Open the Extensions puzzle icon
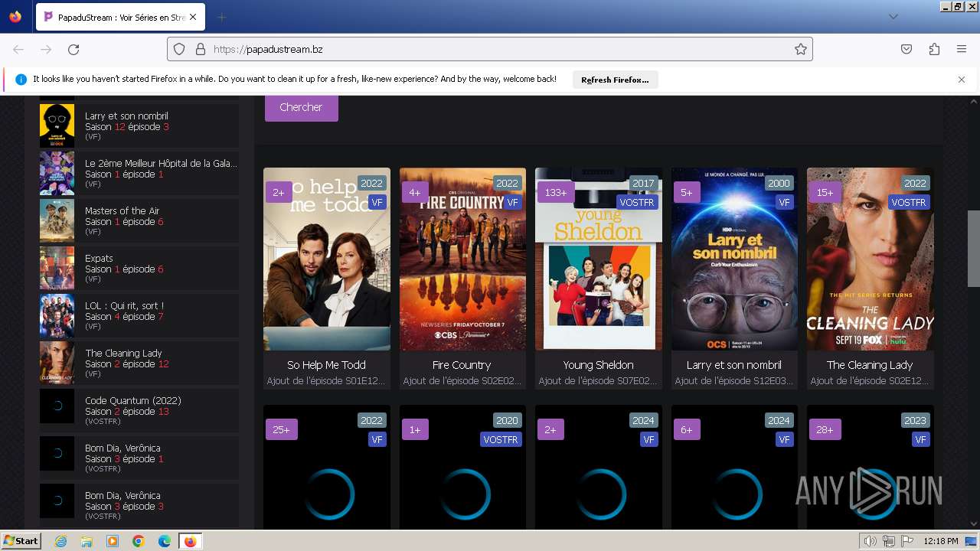Screen dimensions: 980x551 [934, 49]
